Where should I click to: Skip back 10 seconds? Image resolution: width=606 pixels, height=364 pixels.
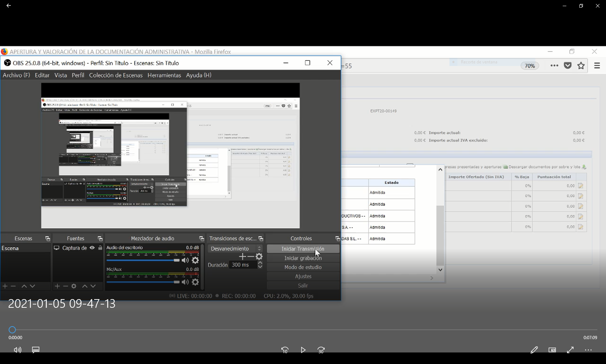[x=285, y=350]
